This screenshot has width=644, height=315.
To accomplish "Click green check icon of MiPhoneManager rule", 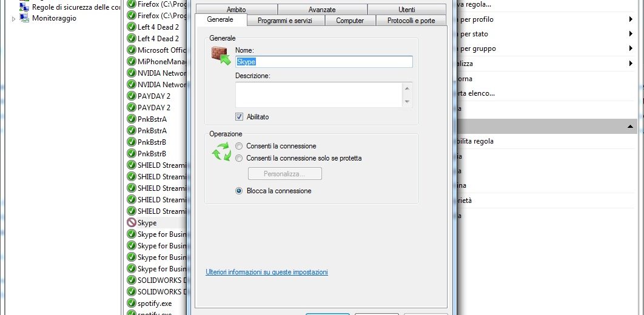I will (x=132, y=62).
